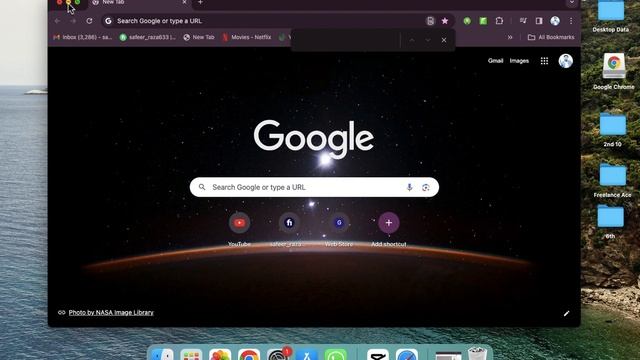Click the green square extension icon
Viewport: 640px width, 360px height.
483,21
